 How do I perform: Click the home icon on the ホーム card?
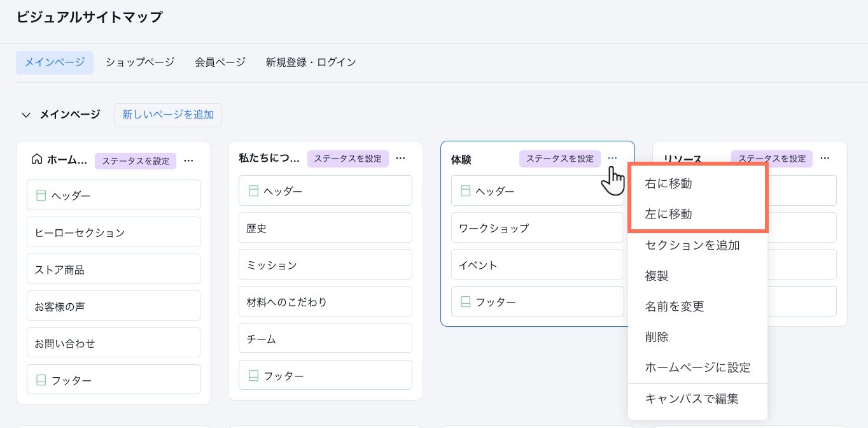point(37,160)
